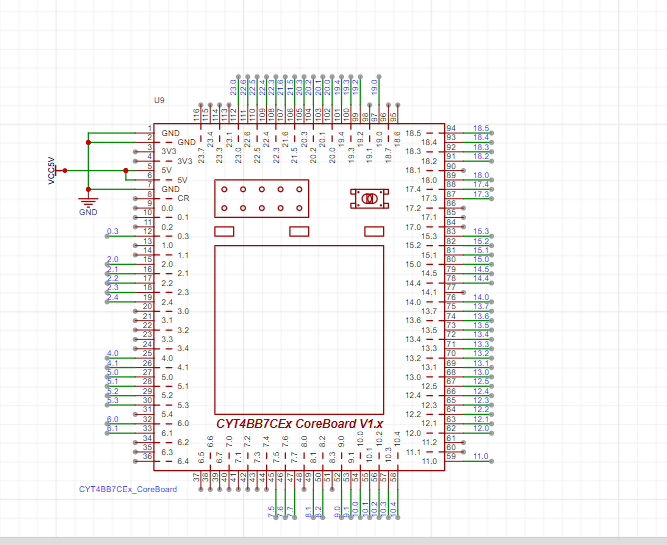Click pin number 58 at bottom right
This screenshot has height=545, width=667.
coord(393,477)
